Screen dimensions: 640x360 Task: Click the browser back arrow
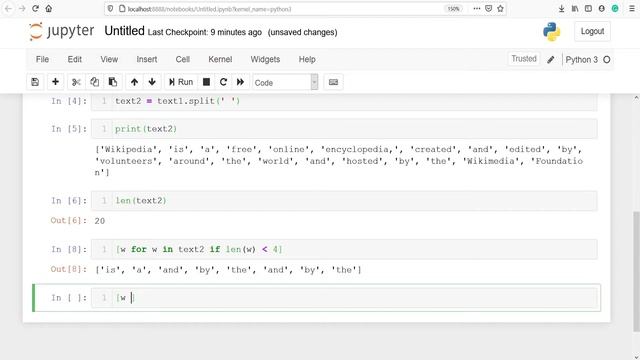pos(8,9)
